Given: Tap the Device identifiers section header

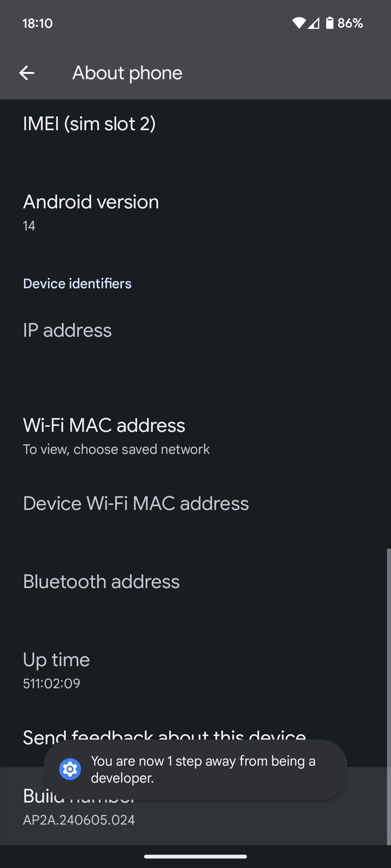Looking at the screenshot, I should (77, 284).
